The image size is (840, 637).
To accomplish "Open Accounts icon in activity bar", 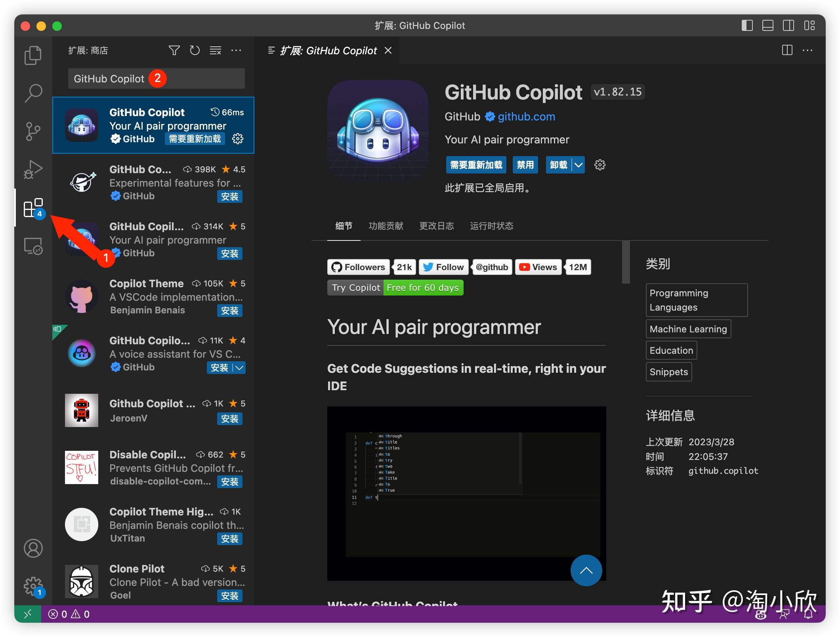I will 33,548.
